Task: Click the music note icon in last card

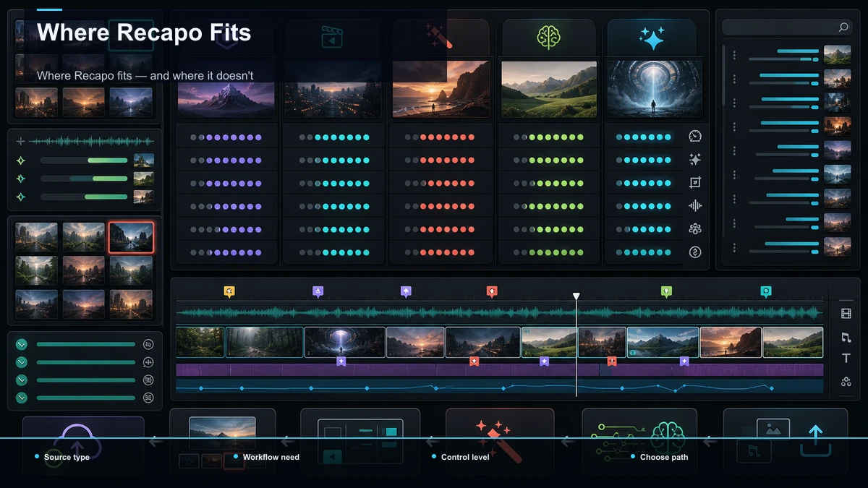Action: tap(752, 452)
